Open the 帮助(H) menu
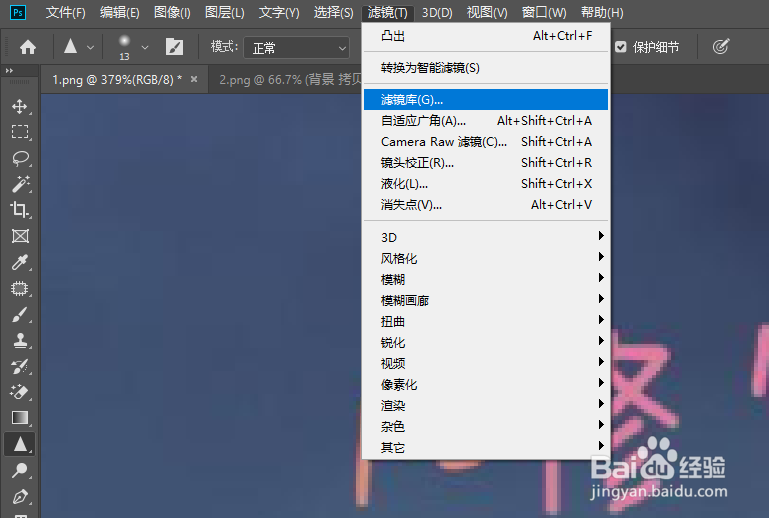The height and width of the screenshot is (518, 769). point(602,12)
